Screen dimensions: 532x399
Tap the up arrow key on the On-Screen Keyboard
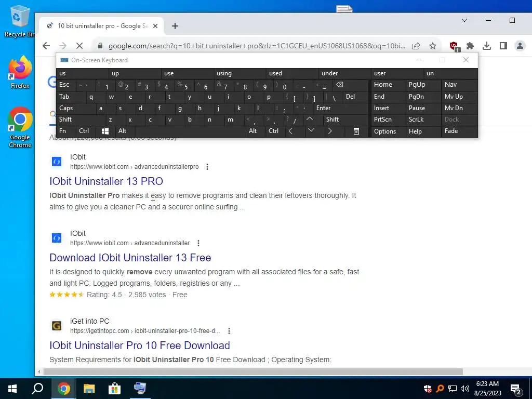pyautogui.click(x=310, y=119)
